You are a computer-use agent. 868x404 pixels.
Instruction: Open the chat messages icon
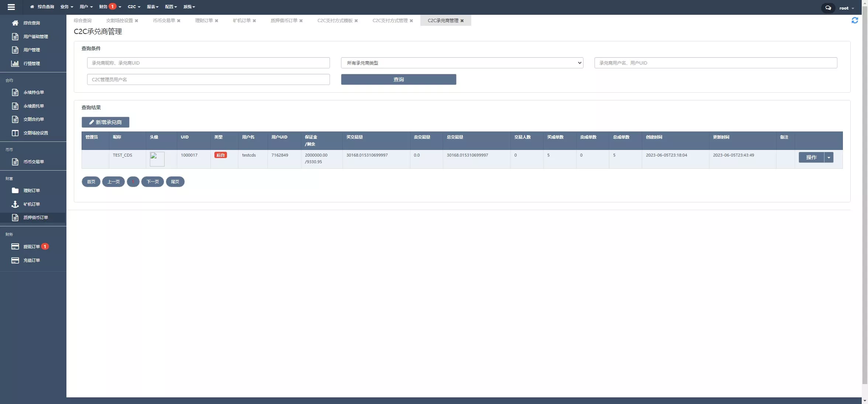tap(828, 8)
